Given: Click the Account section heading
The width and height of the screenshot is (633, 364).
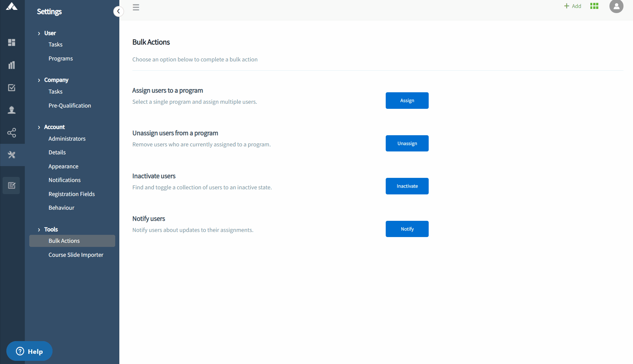Looking at the screenshot, I should [54, 127].
